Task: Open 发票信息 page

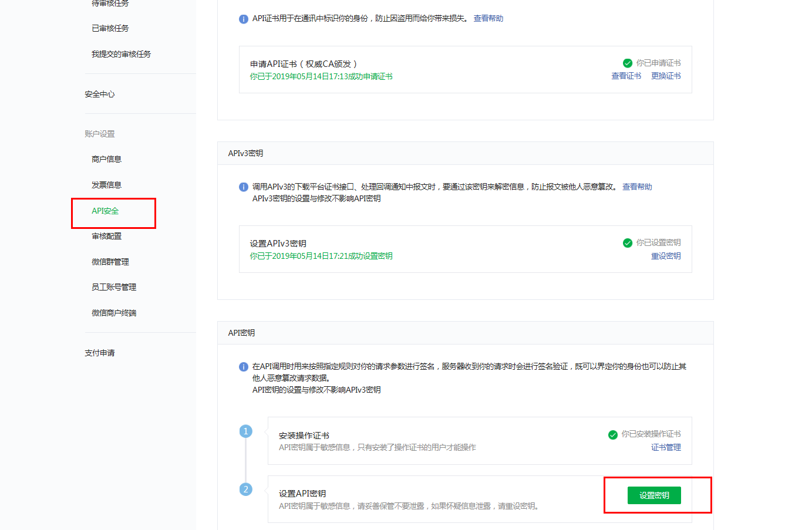Action: click(x=106, y=185)
